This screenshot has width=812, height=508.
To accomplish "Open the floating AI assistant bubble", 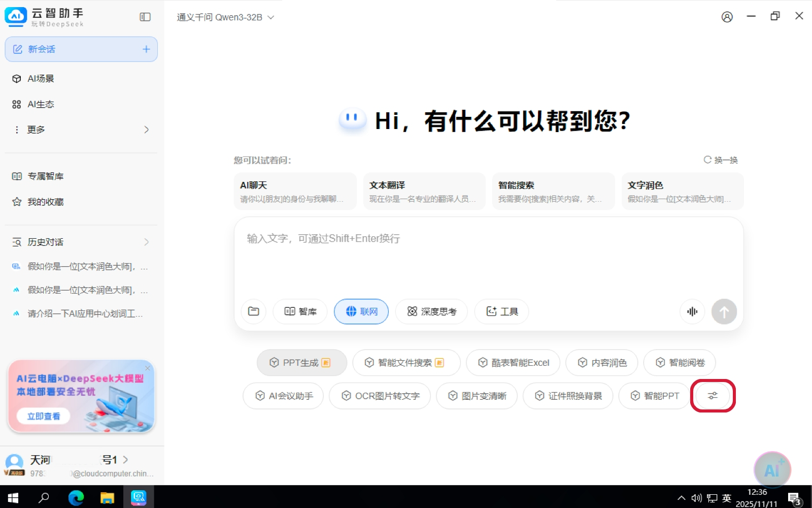I will click(772, 470).
